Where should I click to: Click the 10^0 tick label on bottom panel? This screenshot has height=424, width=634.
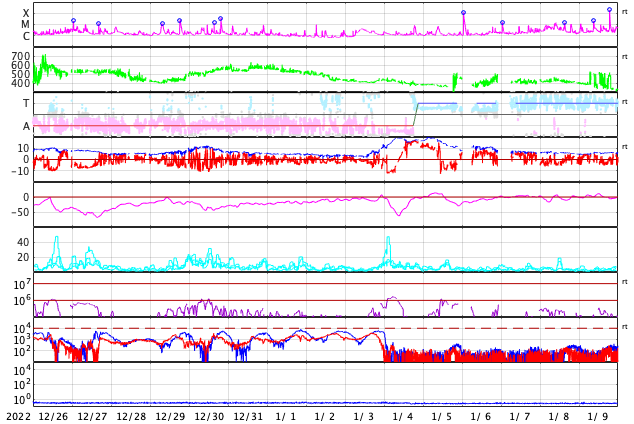click(22, 399)
